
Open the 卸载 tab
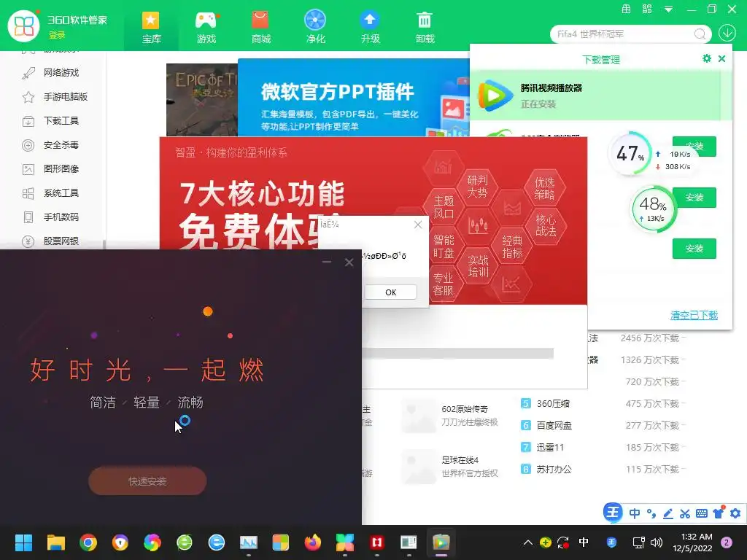(425, 27)
